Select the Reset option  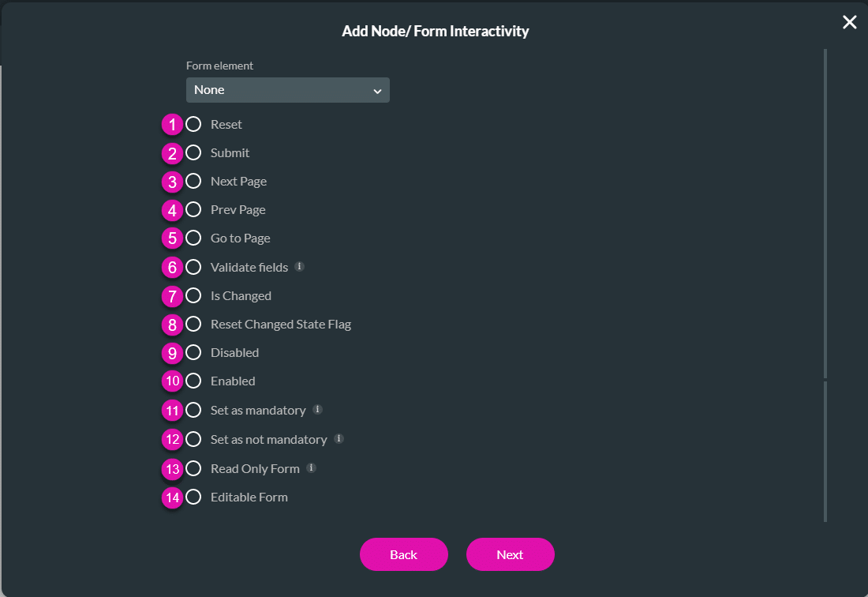click(192, 124)
